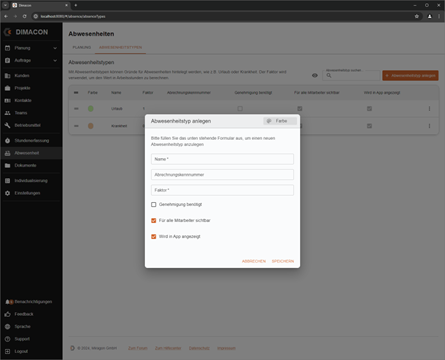Switch to the Abwesenheitstypen tab
The width and height of the screenshot is (445, 360).
coord(120,47)
